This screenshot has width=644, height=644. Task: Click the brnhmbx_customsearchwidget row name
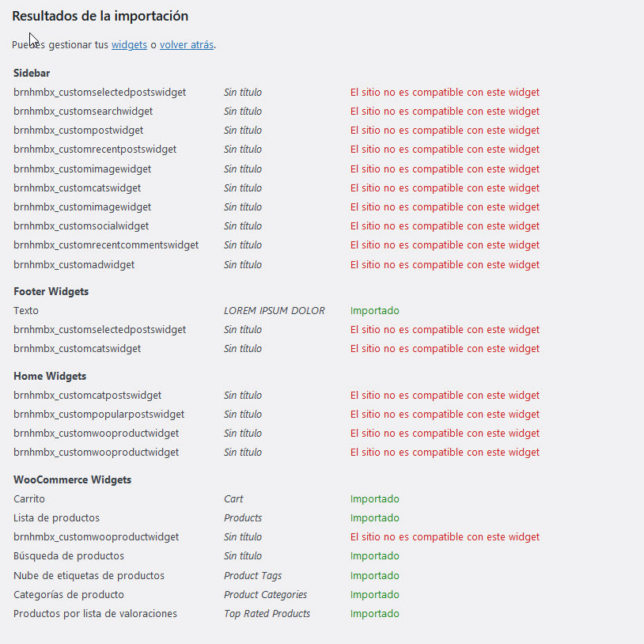click(x=83, y=112)
